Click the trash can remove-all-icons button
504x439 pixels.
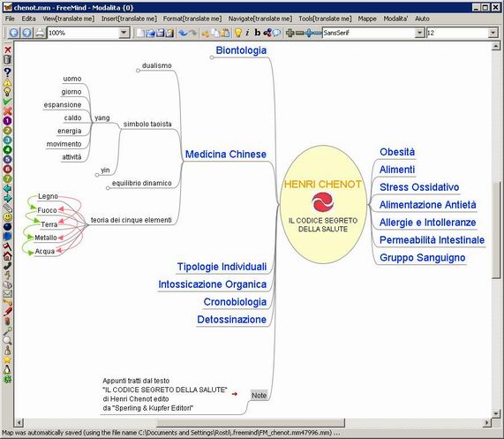[7, 59]
